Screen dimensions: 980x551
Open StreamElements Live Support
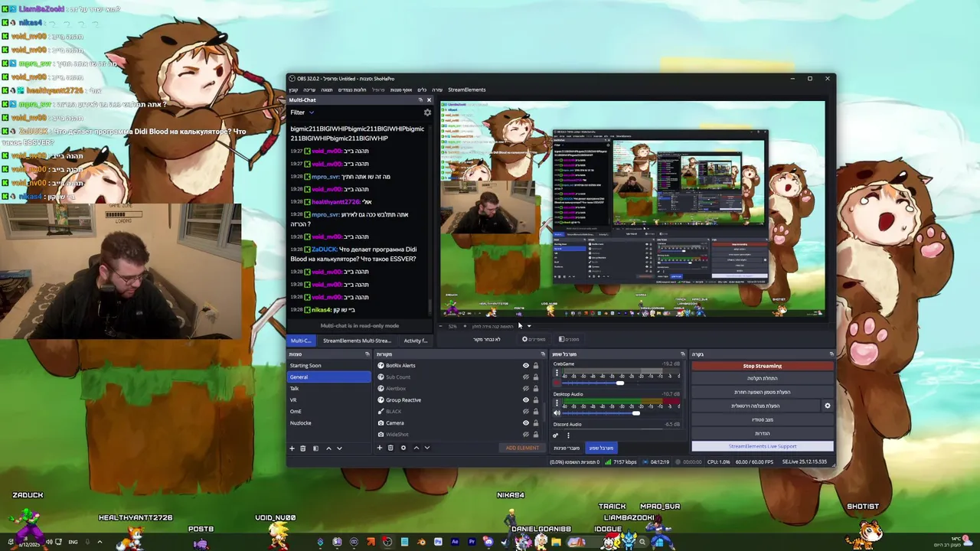763,446
